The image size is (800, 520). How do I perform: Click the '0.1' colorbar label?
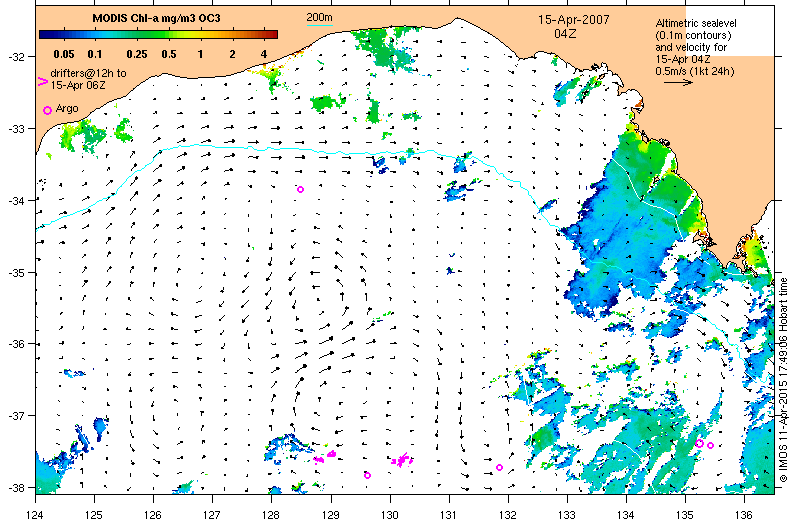click(x=95, y=54)
